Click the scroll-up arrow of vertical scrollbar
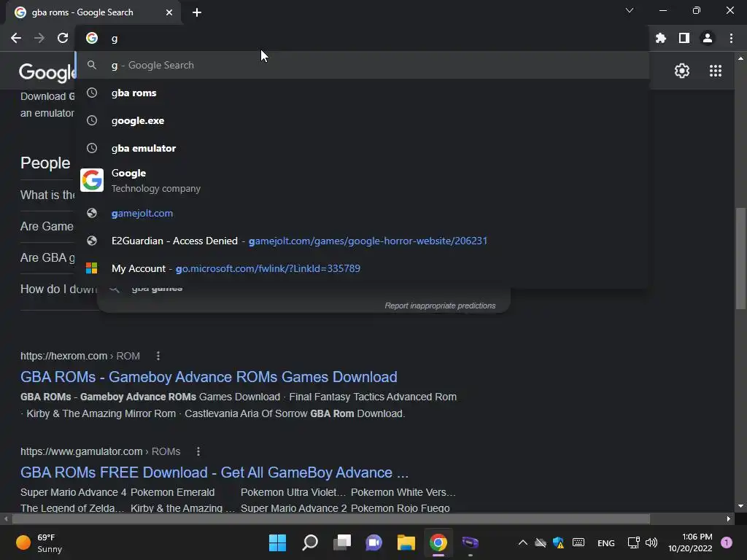 point(740,58)
